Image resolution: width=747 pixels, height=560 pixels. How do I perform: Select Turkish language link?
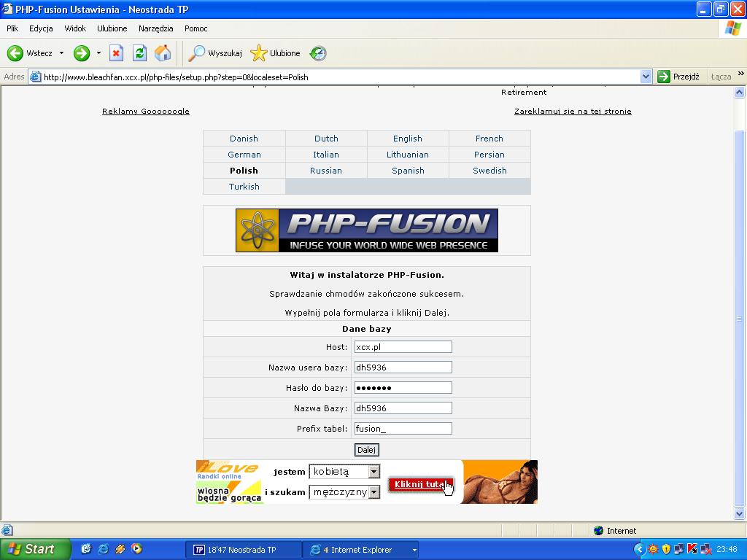coord(244,187)
